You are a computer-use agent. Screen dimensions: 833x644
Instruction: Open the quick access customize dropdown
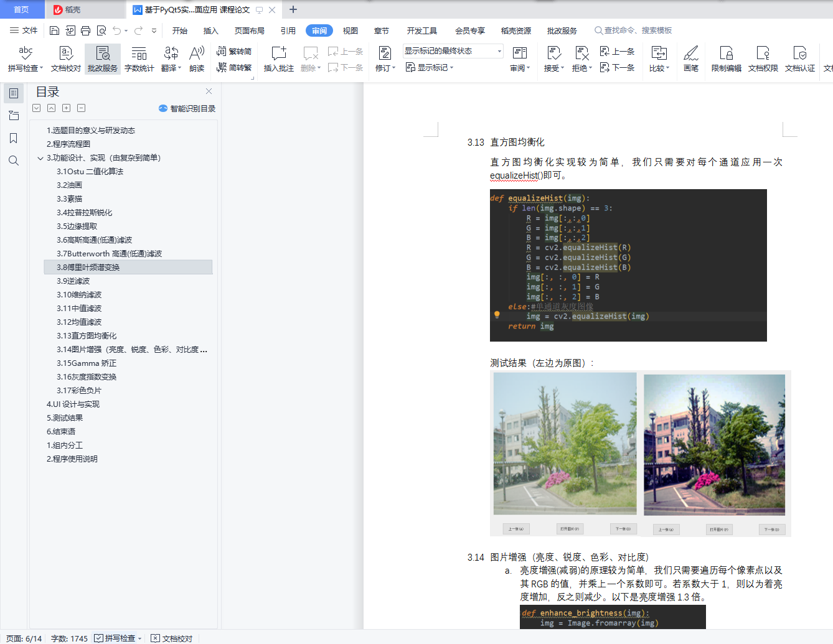pyautogui.click(x=154, y=30)
